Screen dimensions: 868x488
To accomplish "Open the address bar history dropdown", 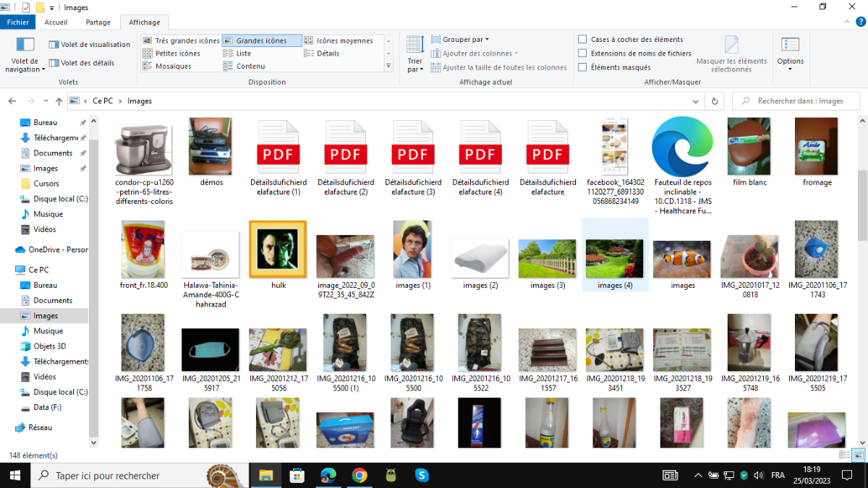I will pos(698,101).
